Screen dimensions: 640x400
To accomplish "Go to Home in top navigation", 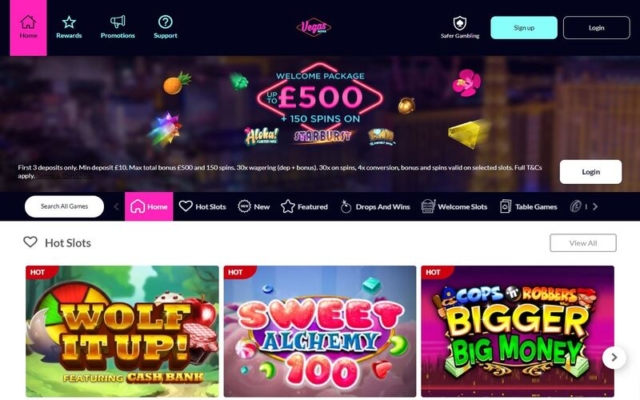I will coord(28,28).
